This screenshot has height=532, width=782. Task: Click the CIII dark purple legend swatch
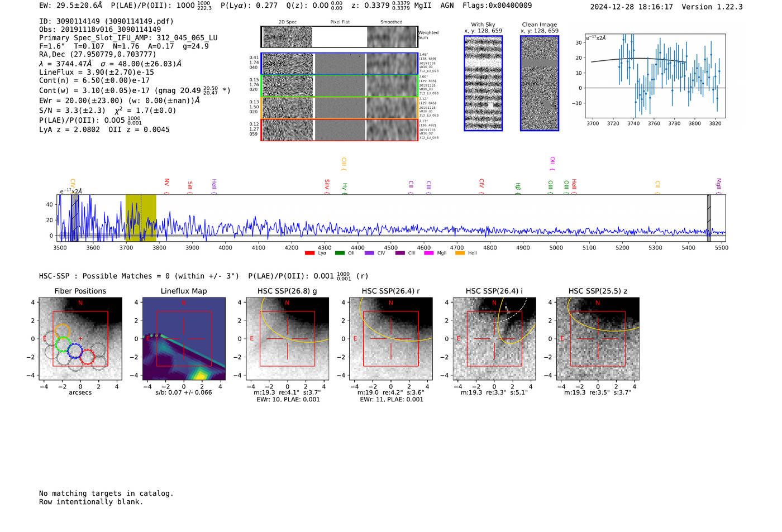[x=400, y=253]
